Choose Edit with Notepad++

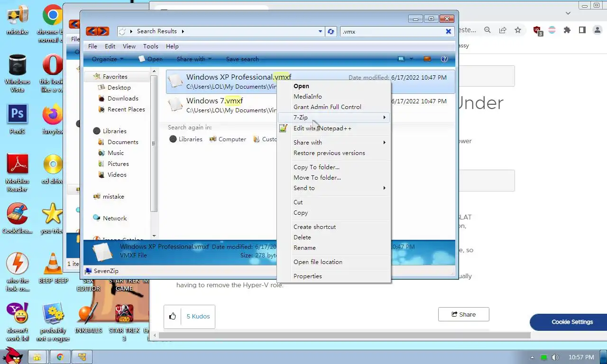pos(334,128)
